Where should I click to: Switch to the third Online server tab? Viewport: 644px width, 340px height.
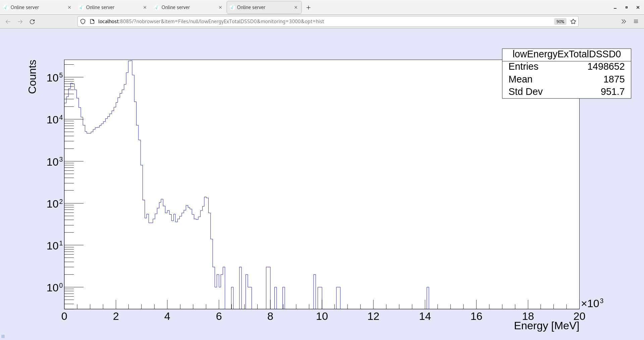point(188,7)
